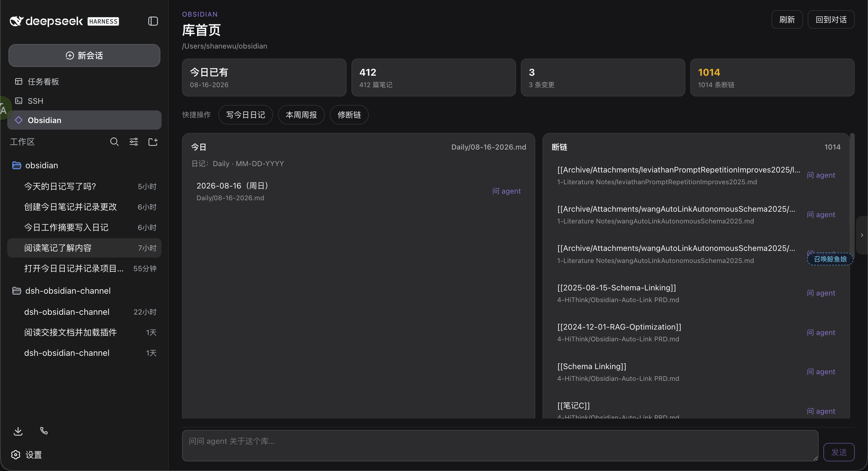Open SSH in the sidebar
The height and width of the screenshot is (471, 868).
[84, 101]
